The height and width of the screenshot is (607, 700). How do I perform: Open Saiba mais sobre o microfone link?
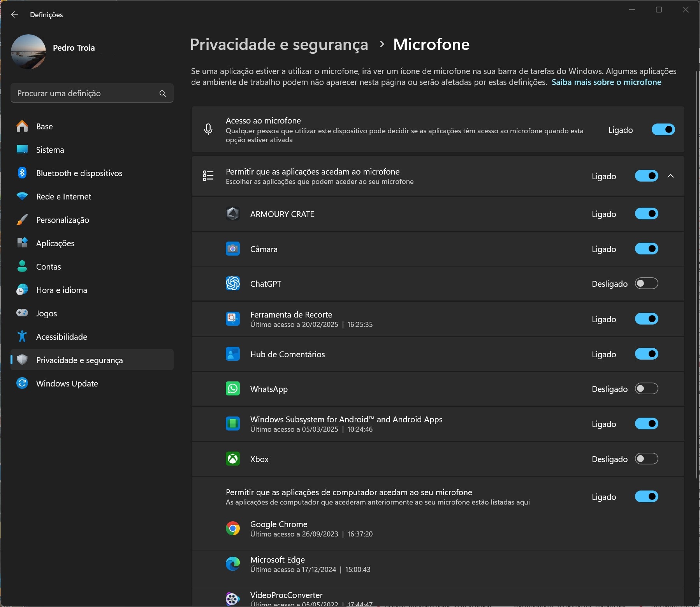click(606, 82)
